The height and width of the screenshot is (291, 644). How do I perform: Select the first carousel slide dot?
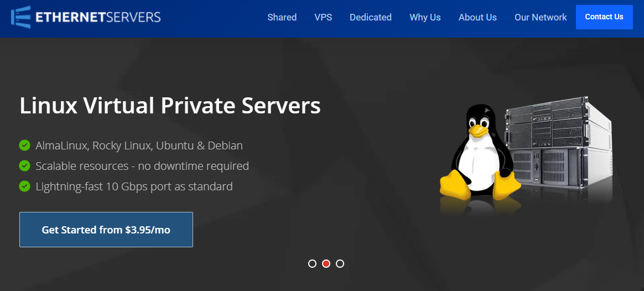(312, 263)
